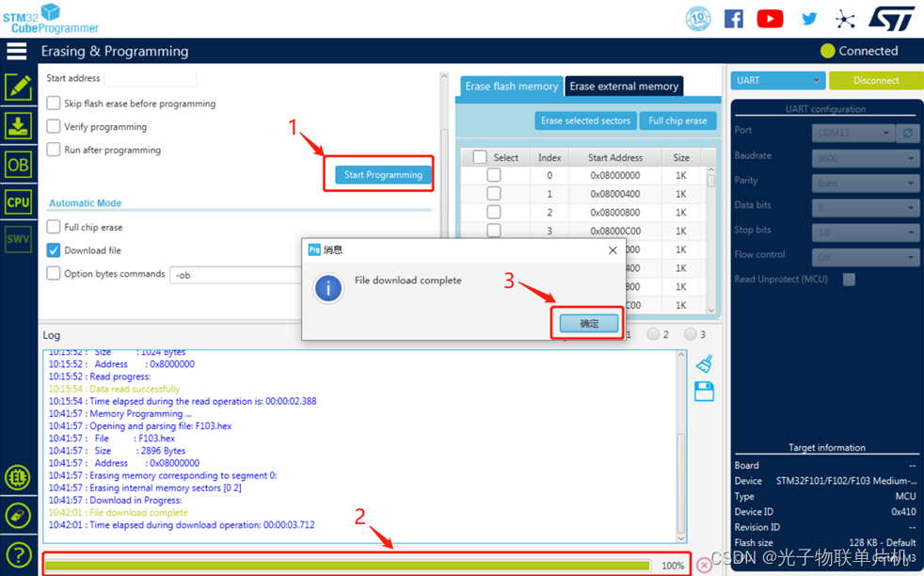Image resolution: width=924 pixels, height=576 pixels.
Task: Click the option bytes -ob input field
Action: pyautogui.click(x=236, y=275)
